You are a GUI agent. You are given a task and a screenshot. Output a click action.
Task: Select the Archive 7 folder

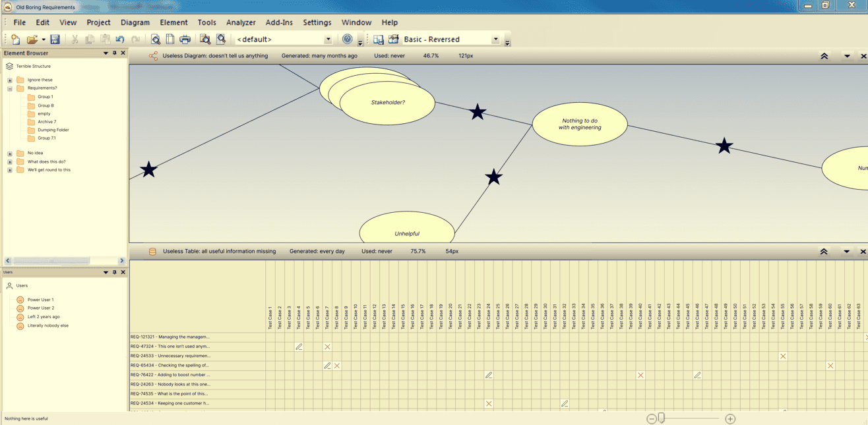(x=47, y=122)
